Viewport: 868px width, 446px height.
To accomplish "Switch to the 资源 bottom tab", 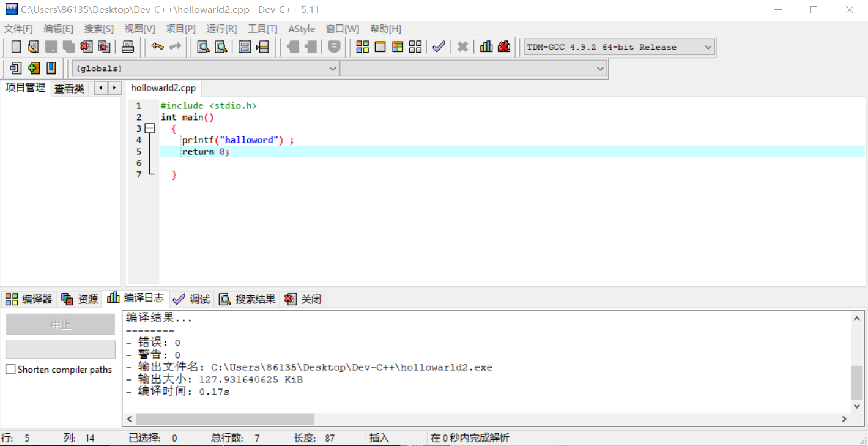I will click(x=80, y=299).
